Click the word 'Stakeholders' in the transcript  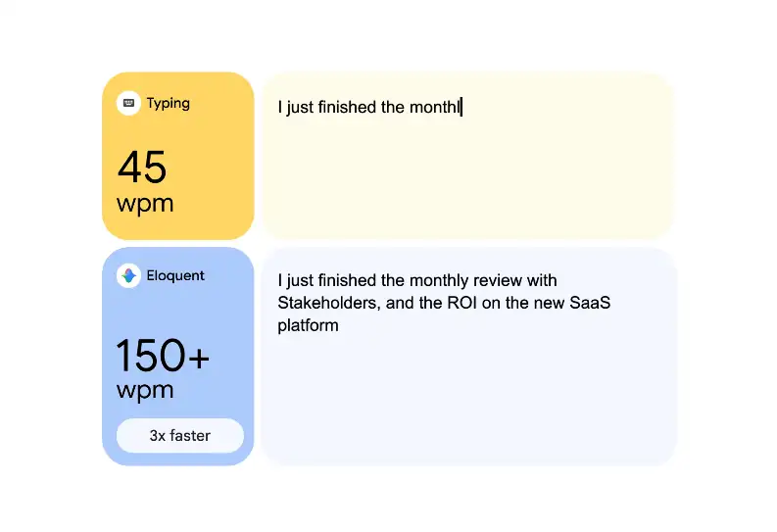coord(328,303)
